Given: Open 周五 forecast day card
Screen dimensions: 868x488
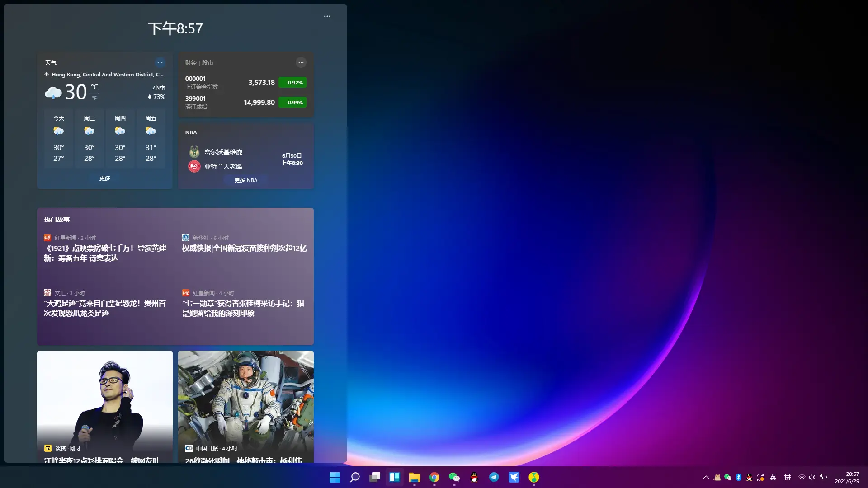Looking at the screenshot, I should click(x=151, y=138).
